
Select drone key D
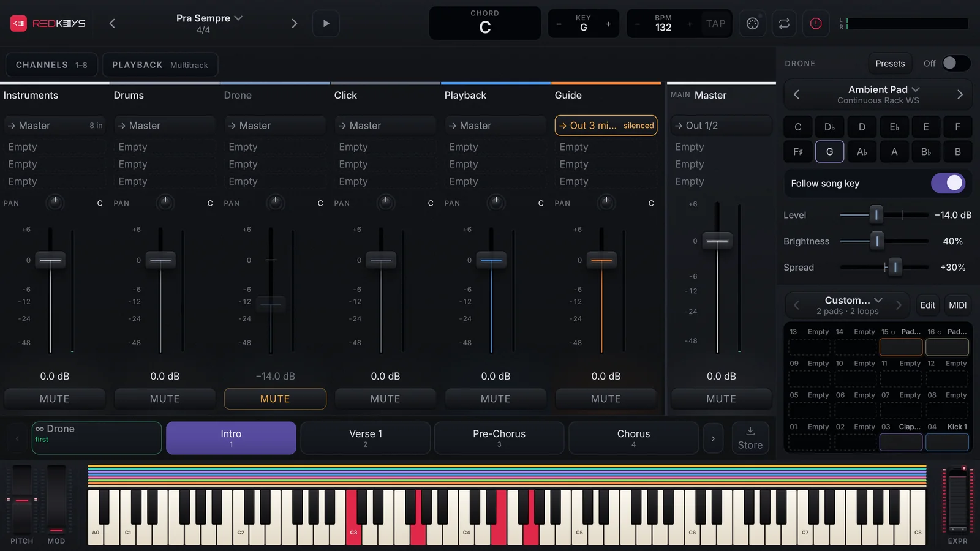pos(862,127)
